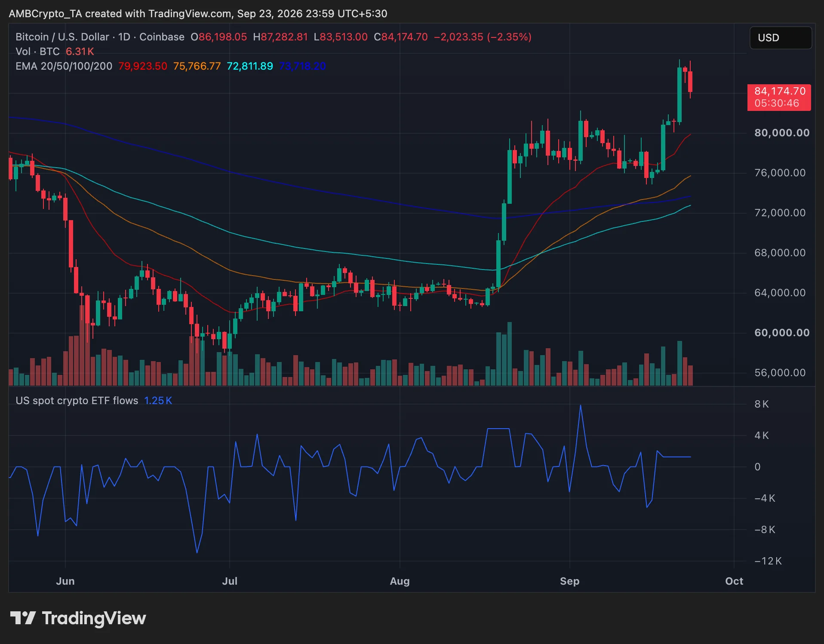Click the 1D interval label

(x=124, y=37)
